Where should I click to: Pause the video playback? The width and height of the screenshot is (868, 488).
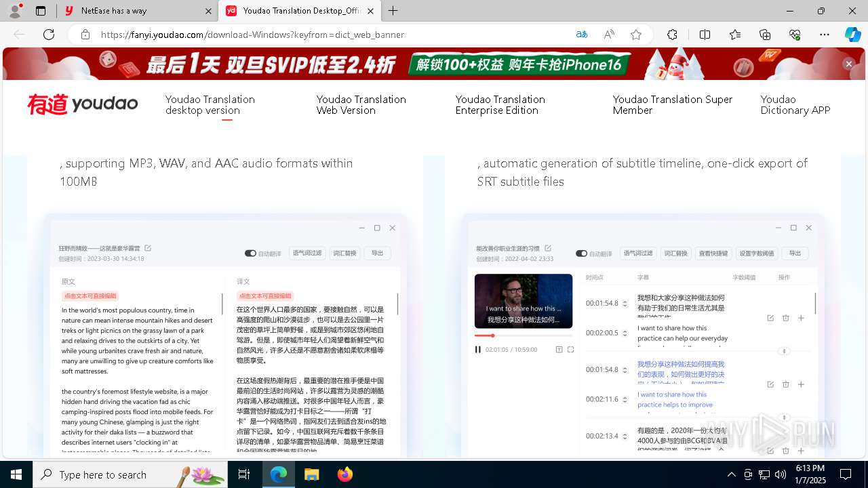coord(478,350)
